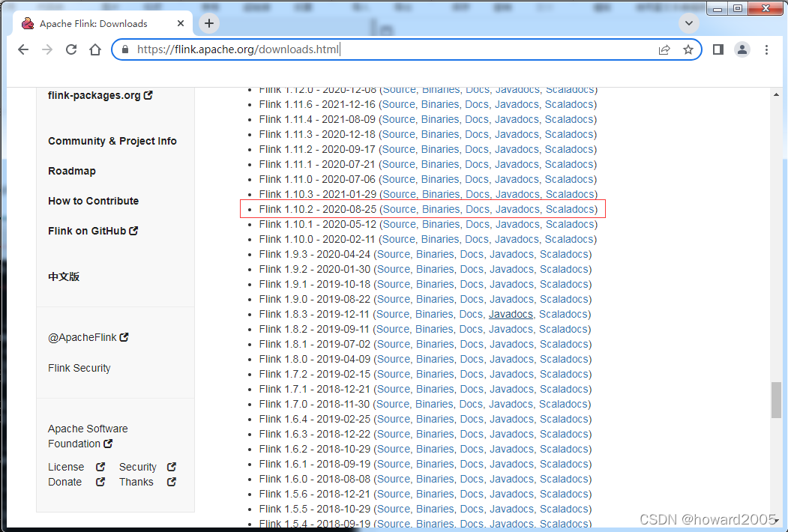
Task: Open Scaladocs for Flink 1.9.0
Action: tap(565, 299)
